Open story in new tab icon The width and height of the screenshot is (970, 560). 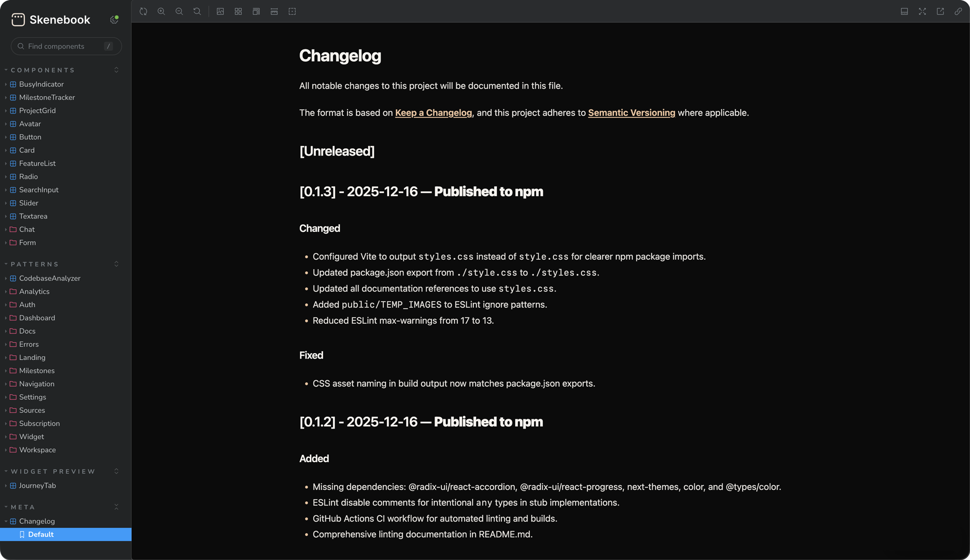(940, 11)
